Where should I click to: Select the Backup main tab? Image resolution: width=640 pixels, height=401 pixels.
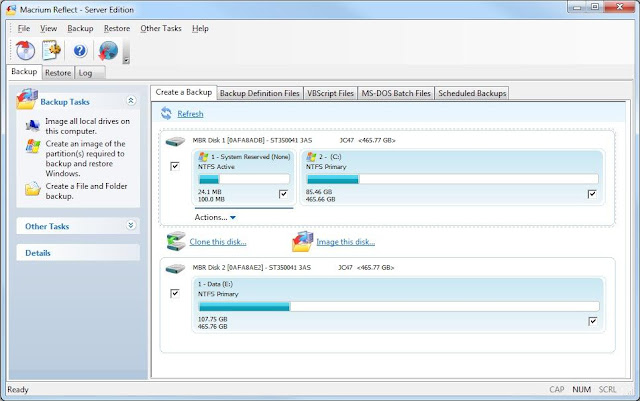[24, 71]
